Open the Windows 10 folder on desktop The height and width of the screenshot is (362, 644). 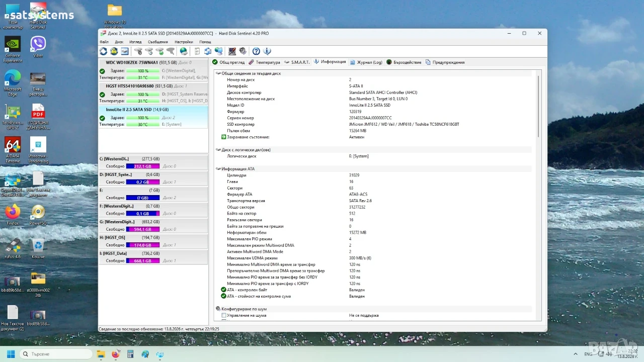pyautogui.click(x=115, y=16)
